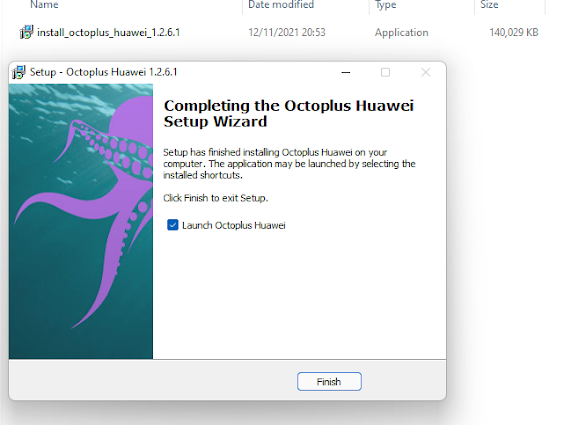Select file name install_octoplus_huawei_1.2.6.1

click(108, 33)
